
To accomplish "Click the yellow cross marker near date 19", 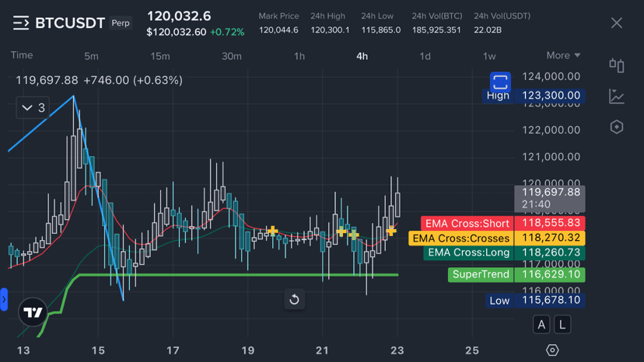I will point(272,231).
